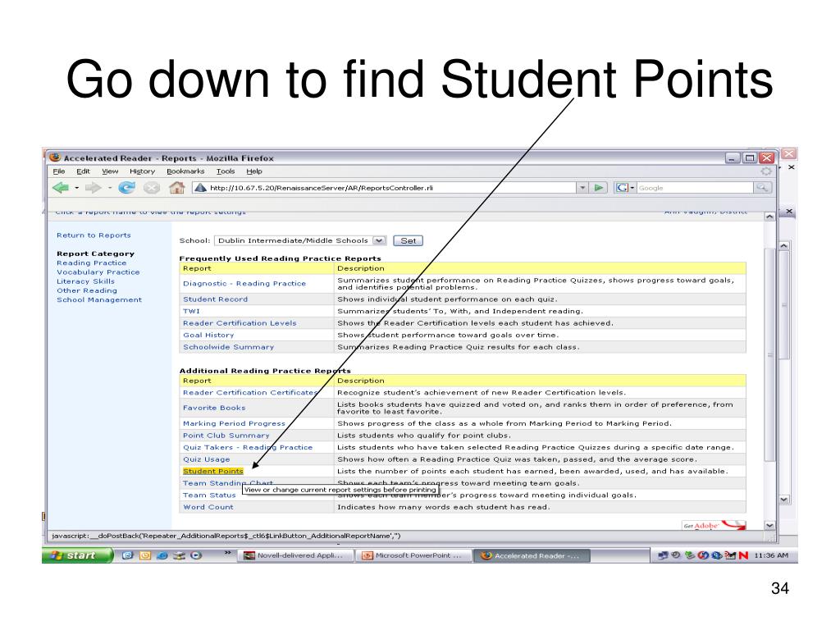The height and width of the screenshot is (630, 840).
Task: Open the Bookmarks menu
Action: tap(185, 171)
